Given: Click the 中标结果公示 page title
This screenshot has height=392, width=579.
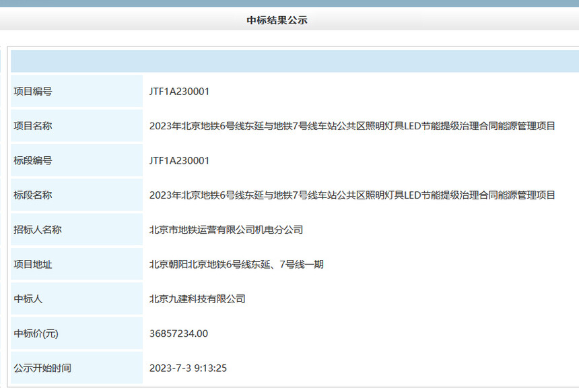Looking at the screenshot, I should click(x=277, y=20).
